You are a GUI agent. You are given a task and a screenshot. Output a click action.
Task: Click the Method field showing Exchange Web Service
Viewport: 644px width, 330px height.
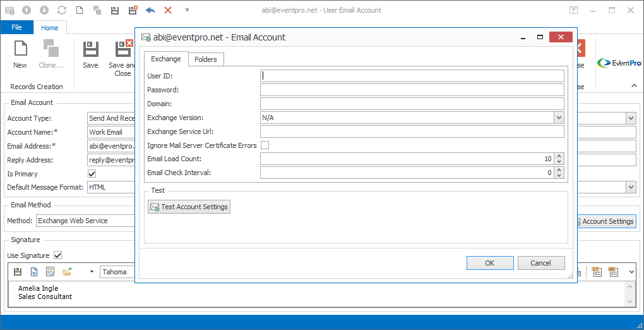85,221
